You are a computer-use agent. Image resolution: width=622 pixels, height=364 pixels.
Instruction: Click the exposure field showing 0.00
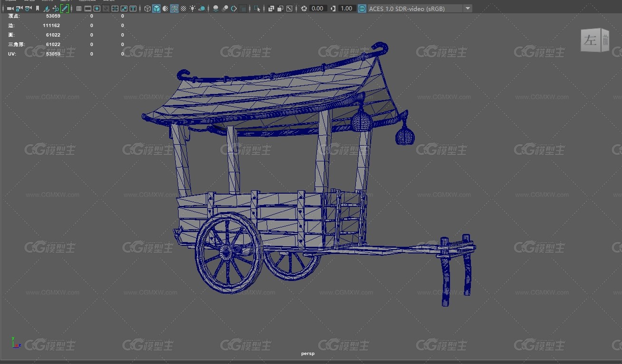pos(317,9)
